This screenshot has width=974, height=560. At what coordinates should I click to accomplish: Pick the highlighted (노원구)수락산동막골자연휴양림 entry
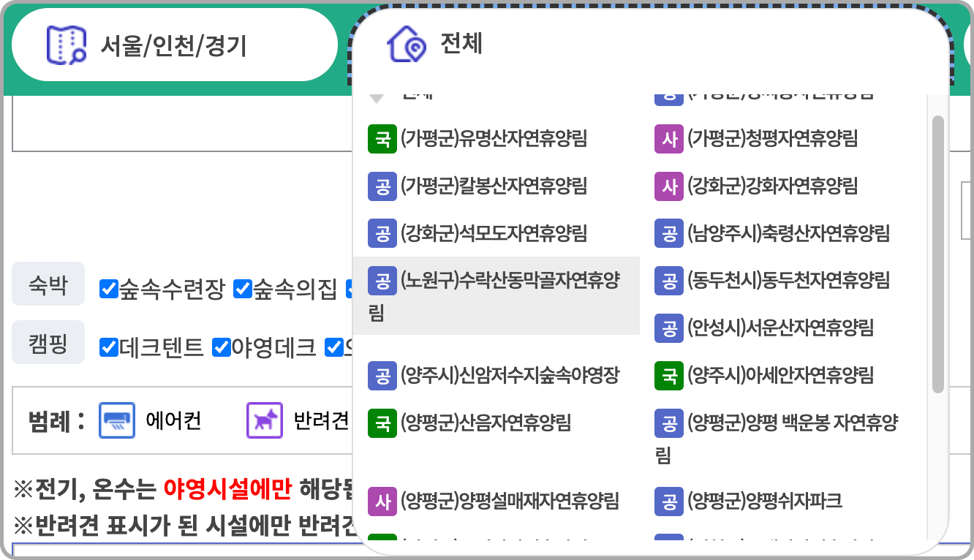point(496,296)
